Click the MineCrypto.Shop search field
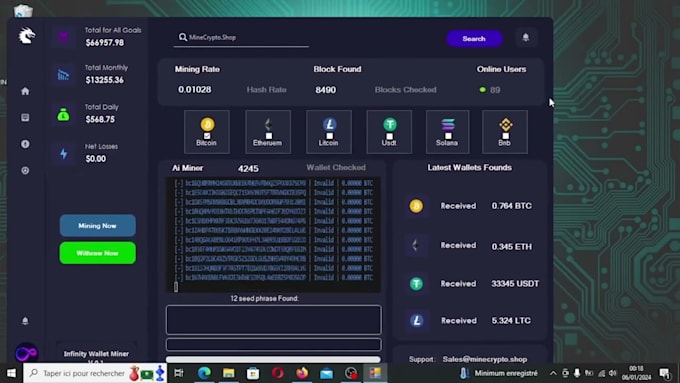The height and width of the screenshot is (383, 680). click(x=241, y=38)
